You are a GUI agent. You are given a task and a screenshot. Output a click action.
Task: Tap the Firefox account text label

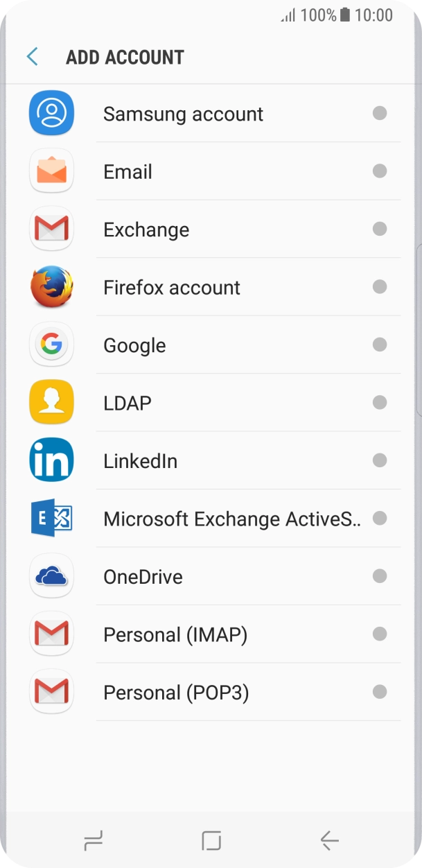pos(172,288)
